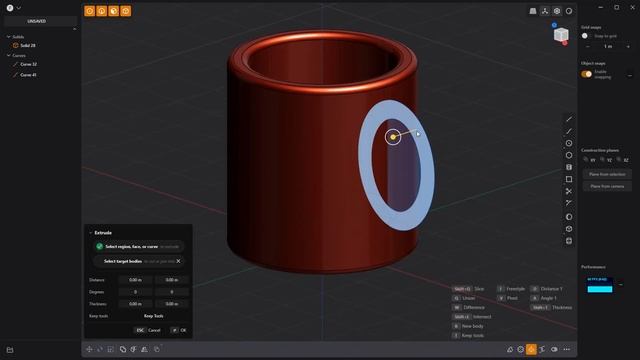
Task: Increase grid size with plus button
Action: (x=628, y=47)
